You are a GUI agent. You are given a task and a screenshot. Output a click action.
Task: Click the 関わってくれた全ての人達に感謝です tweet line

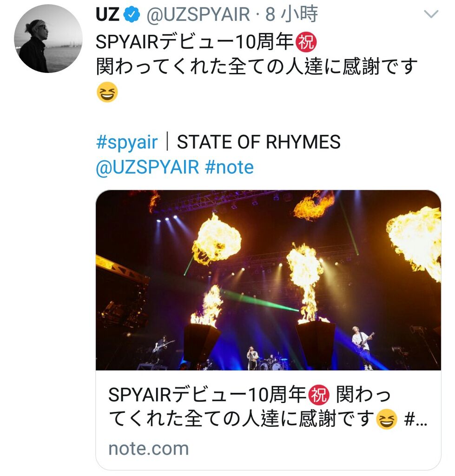(257, 66)
